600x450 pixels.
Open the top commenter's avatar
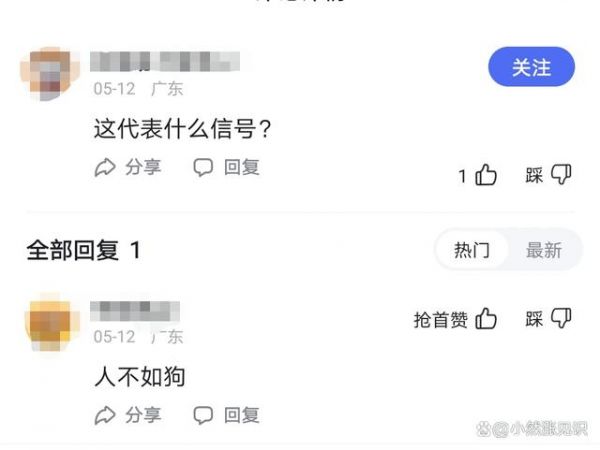51,74
